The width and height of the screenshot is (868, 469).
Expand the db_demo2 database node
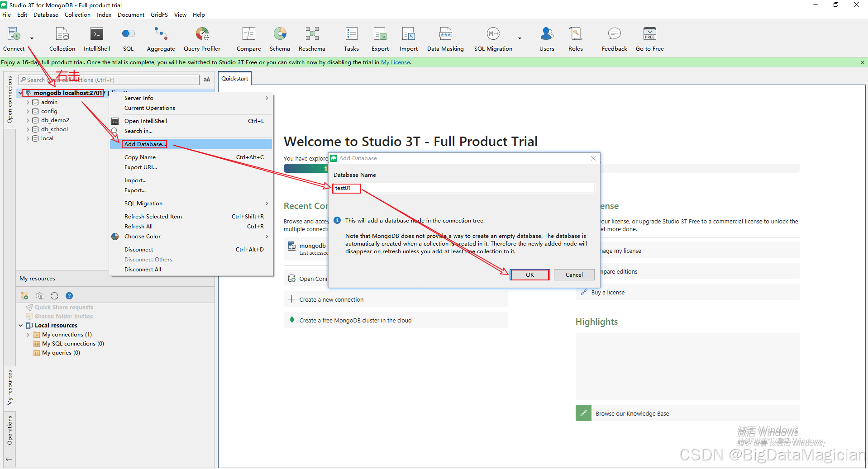click(x=28, y=120)
